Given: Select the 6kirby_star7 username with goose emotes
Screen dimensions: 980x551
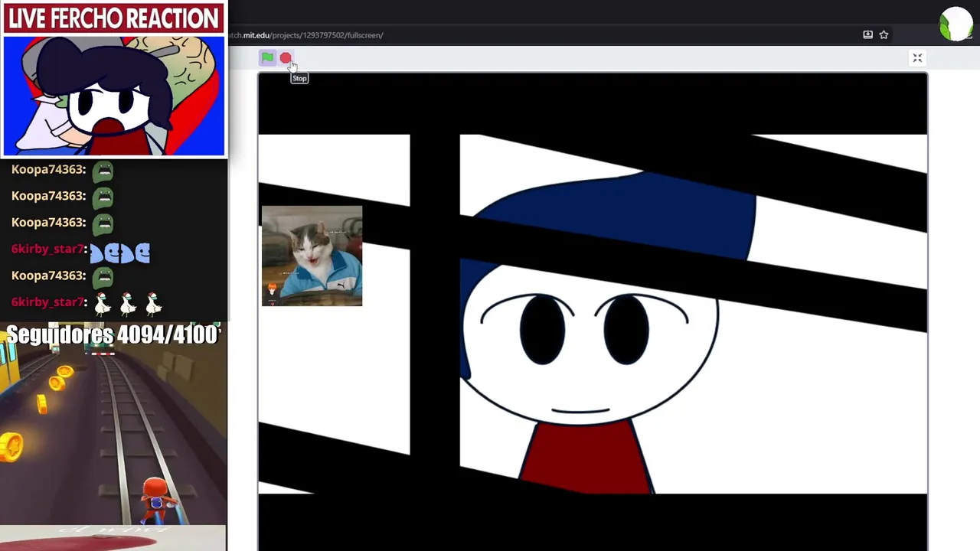Looking at the screenshot, I should (47, 302).
